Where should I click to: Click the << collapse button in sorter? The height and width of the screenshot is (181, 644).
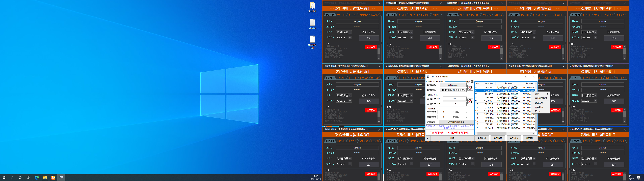click(428, 138)
